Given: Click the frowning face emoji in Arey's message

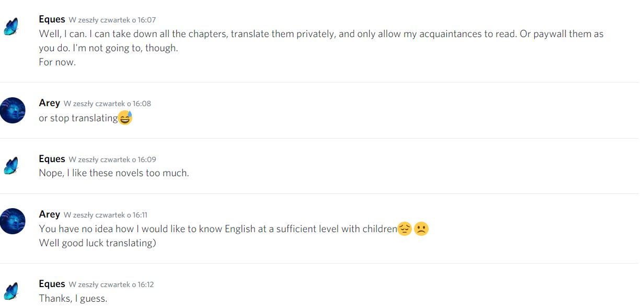Looking at the screenshot, I should click(x=421, y=229).
